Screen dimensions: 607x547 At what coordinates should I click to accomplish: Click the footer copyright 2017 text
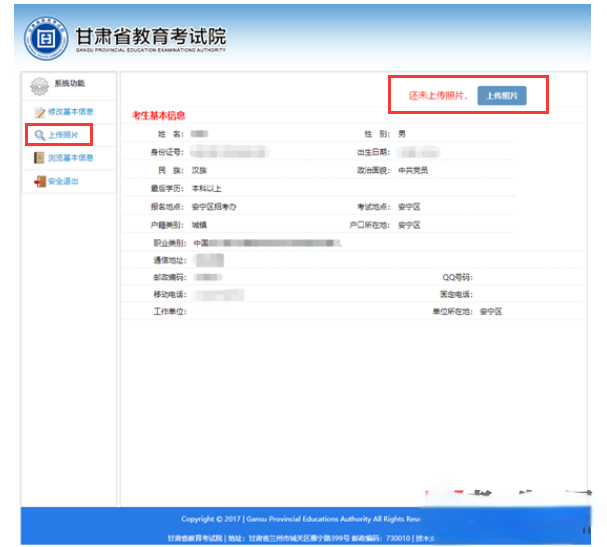click(x=300, y=519)
